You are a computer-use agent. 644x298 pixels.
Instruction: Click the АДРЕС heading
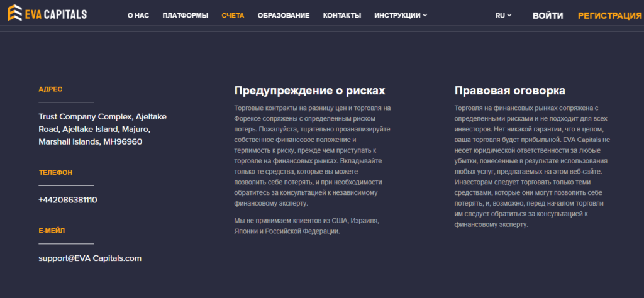tap(50, 89)
